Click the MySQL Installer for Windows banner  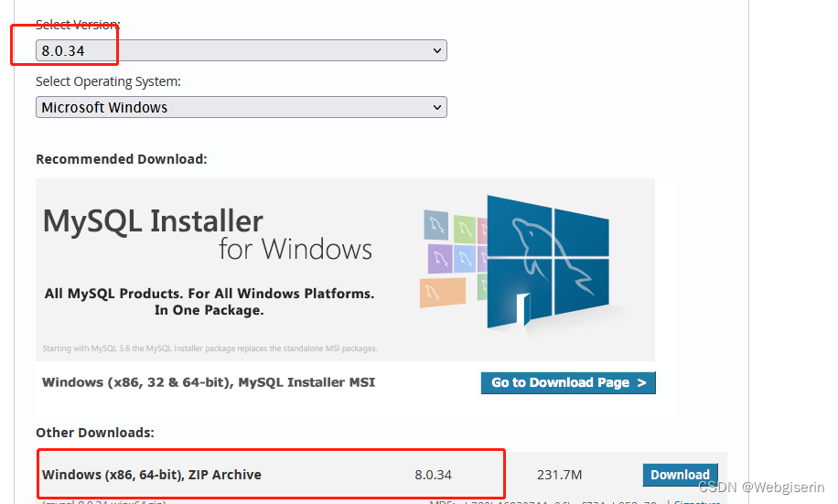345,270
